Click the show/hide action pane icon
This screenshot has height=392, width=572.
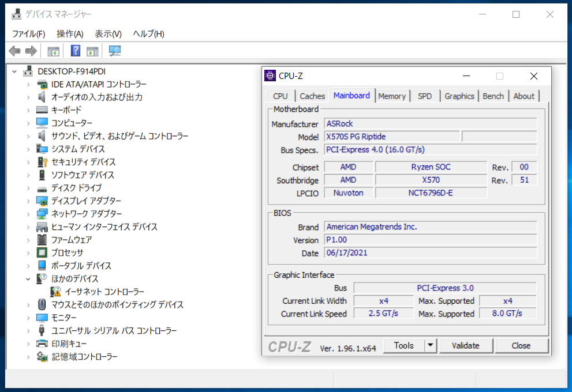point(92,51)
